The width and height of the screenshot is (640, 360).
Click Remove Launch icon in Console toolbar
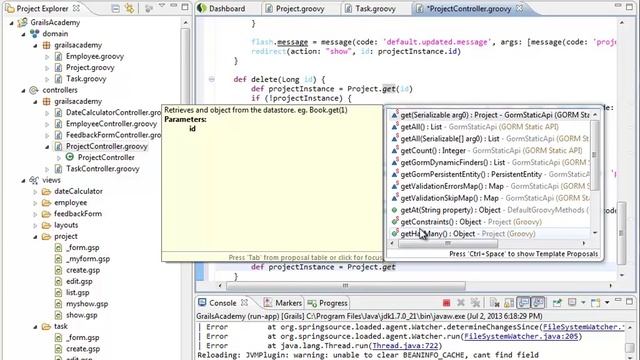pos(461,303)
